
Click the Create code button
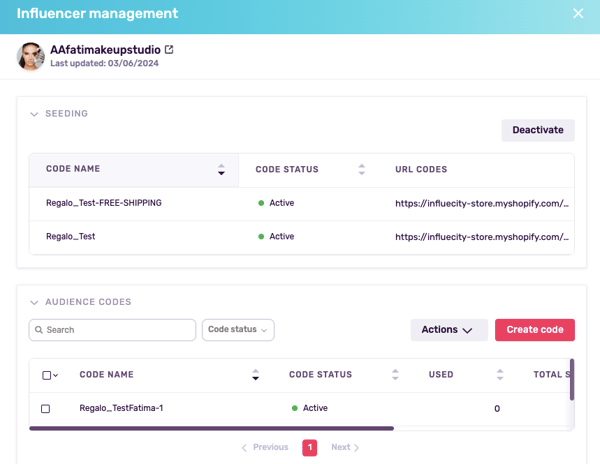[534, 330]
